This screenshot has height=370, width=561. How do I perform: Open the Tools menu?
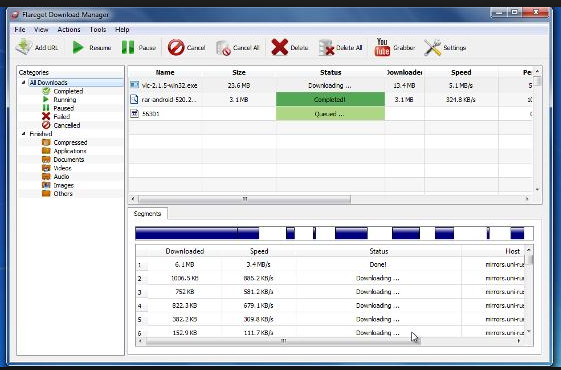[x=98, y=30]
